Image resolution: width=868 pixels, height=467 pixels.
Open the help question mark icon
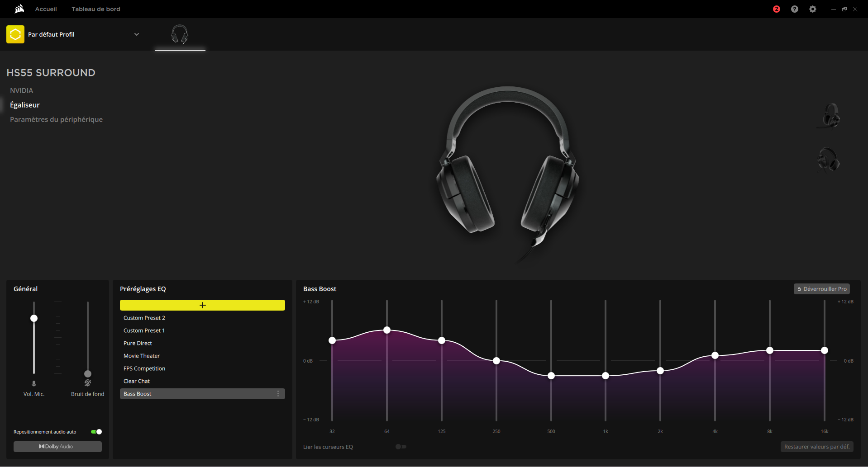click(x=795, y=9)
